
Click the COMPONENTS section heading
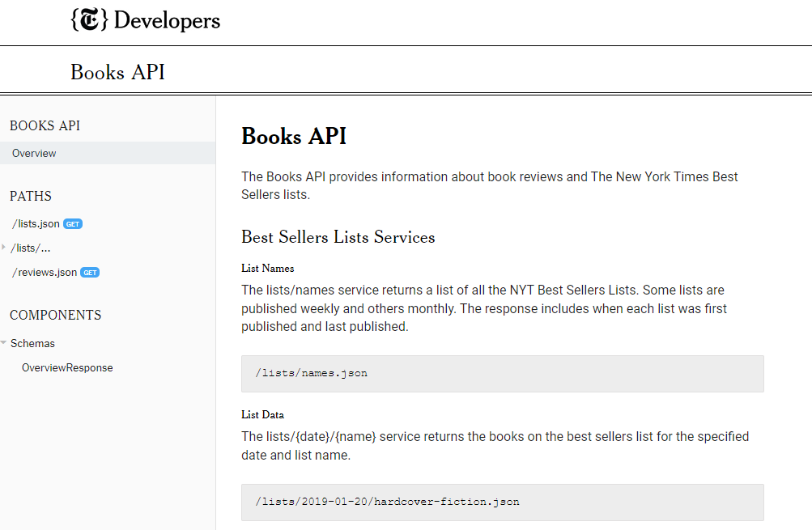point(55,315)
